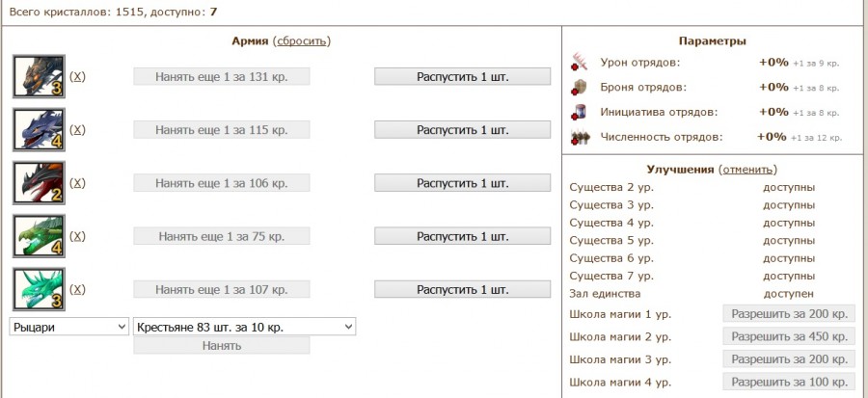Image resolution: width=868 pixels, height=398 pixels.
Task: Remove the brown dragon with its (X) link
Action: (x=78, y=76)
